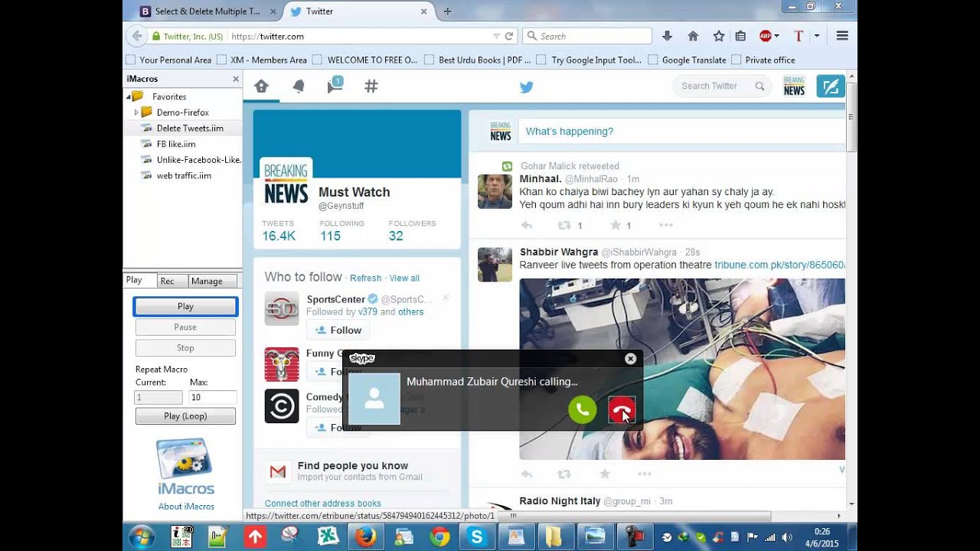Go back with browser back arrow

click(137, 36)
